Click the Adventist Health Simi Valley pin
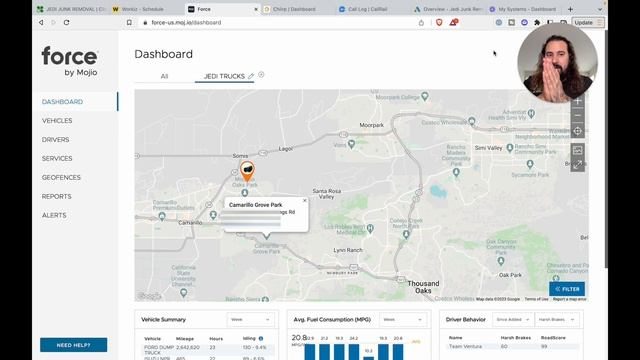The image size is (640, 360). point(531,113)
